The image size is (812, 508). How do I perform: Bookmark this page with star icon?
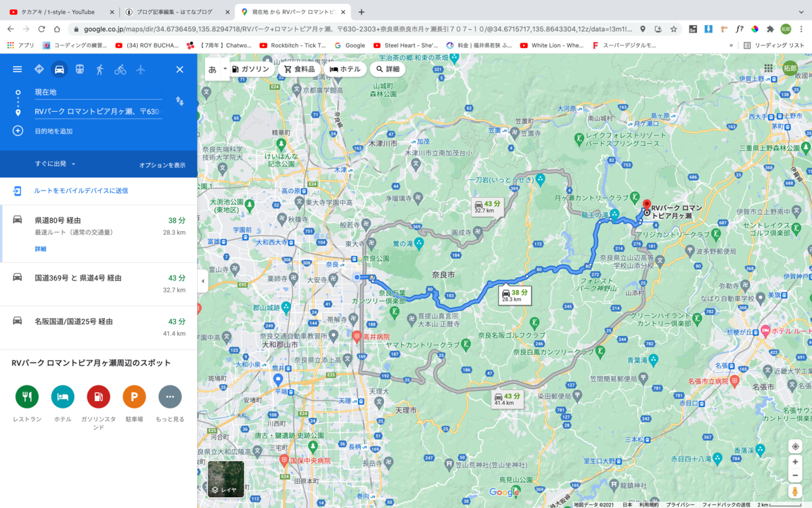(674, 29)
